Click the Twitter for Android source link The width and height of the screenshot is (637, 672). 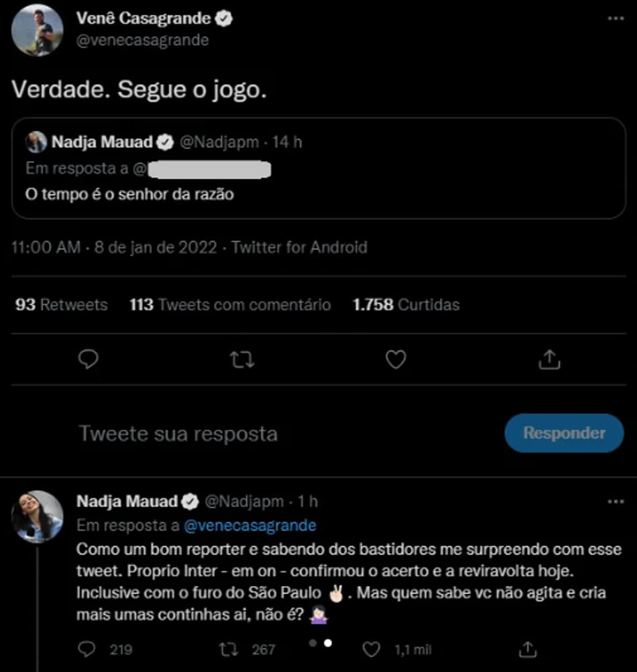(x=299, y=247)
